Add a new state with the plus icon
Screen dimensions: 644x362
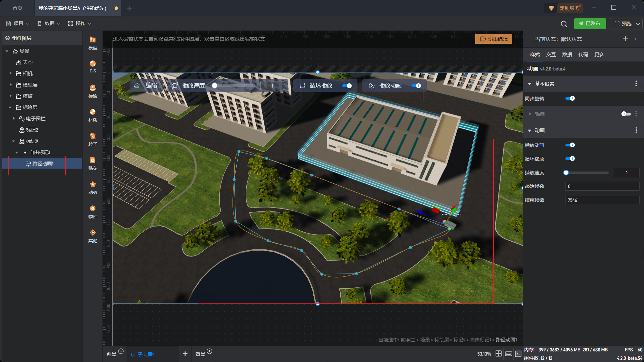click(x=625, y=39)
